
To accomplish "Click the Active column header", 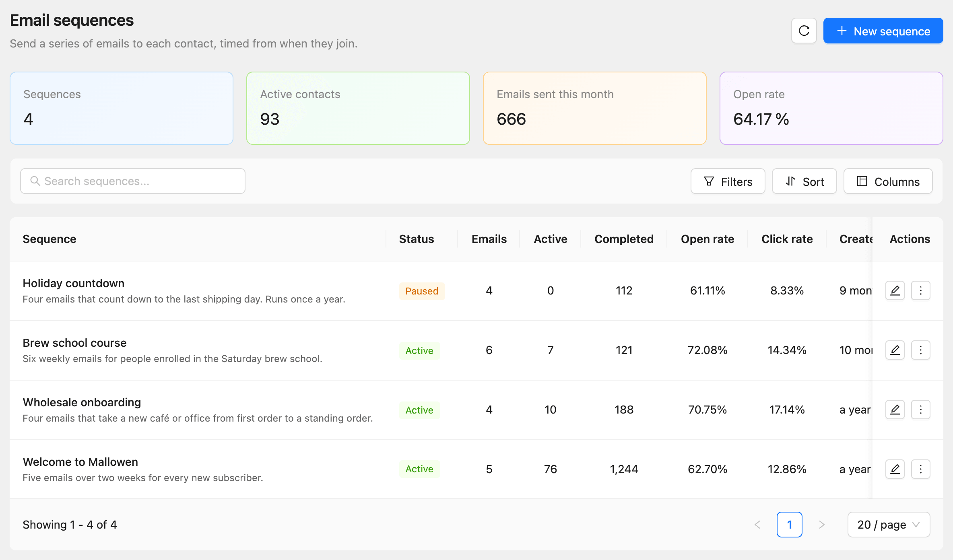I will (551, 239).
